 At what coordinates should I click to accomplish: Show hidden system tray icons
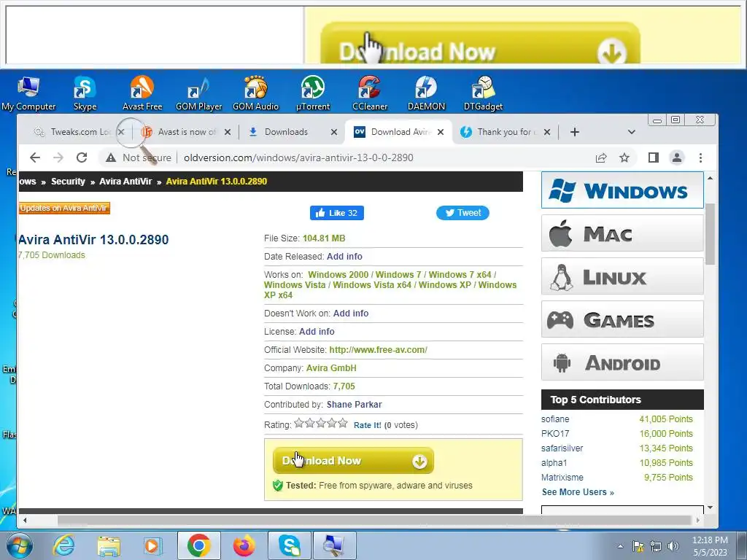pyautogui.click(x=620, y=546)
